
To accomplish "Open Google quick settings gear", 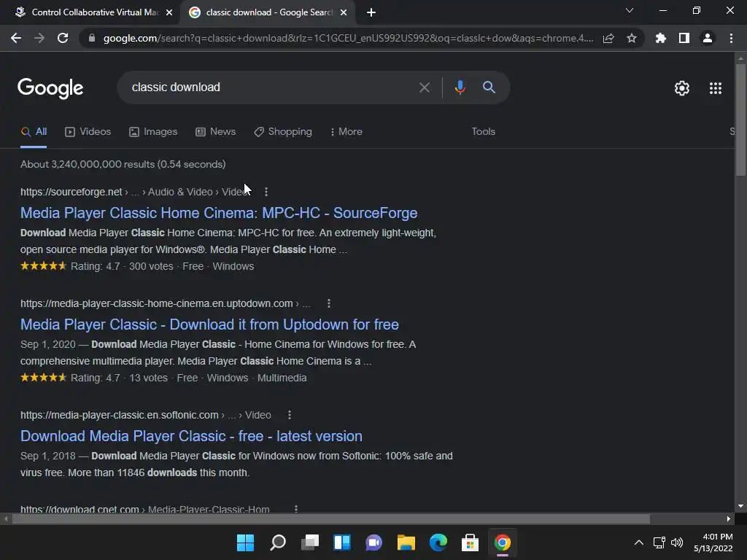I will [x=682, y=88].
